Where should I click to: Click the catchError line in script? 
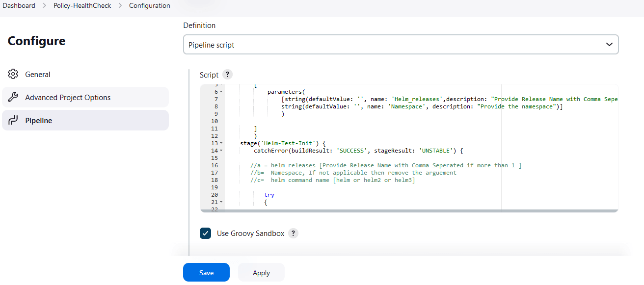pos(358,151)
